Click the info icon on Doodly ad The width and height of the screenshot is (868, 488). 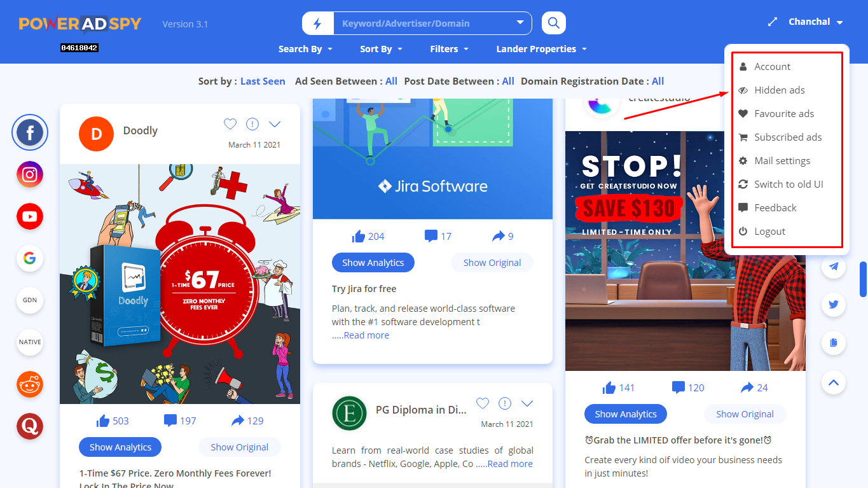tap(252, 124)
